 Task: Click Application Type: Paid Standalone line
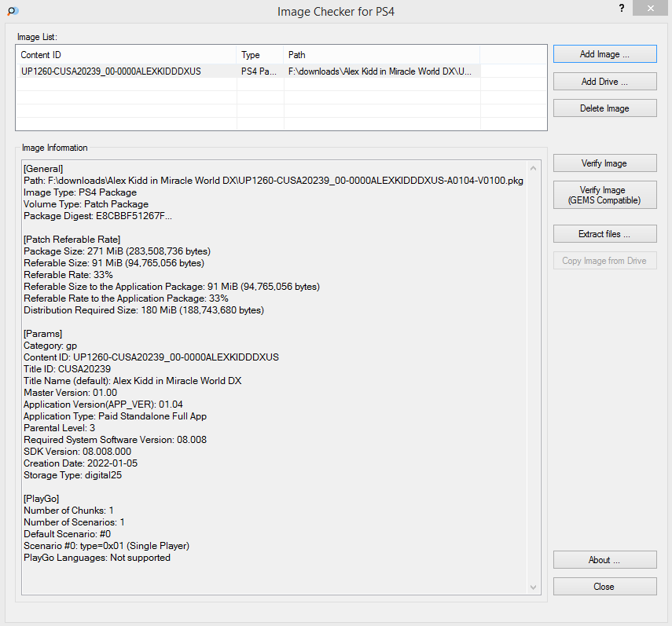tap(116, 416)
